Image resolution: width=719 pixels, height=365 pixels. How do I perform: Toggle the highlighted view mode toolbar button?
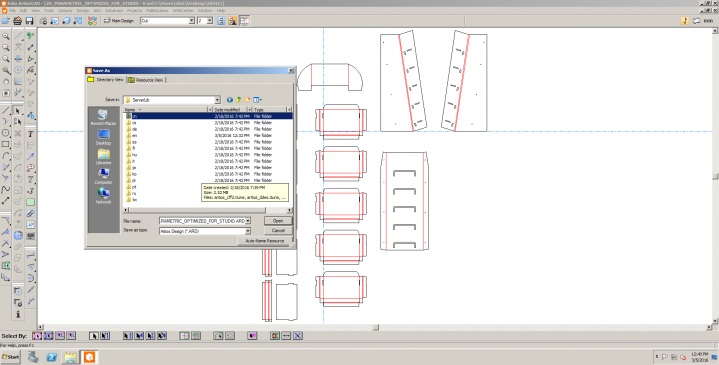(244, 21)
